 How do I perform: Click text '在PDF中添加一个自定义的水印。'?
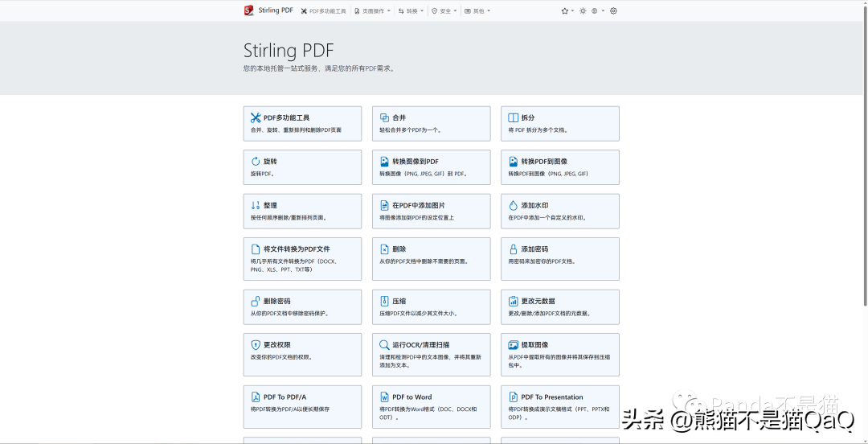[x=547, y=218]
